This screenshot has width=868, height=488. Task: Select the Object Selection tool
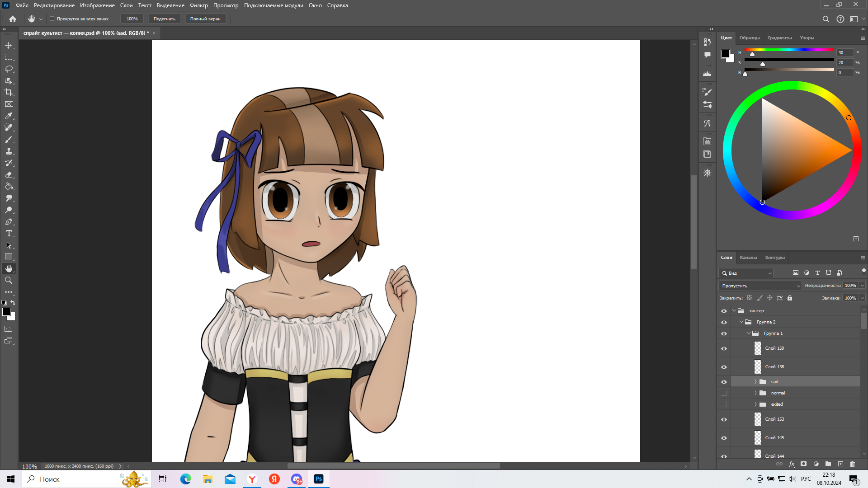coord(9,80)
